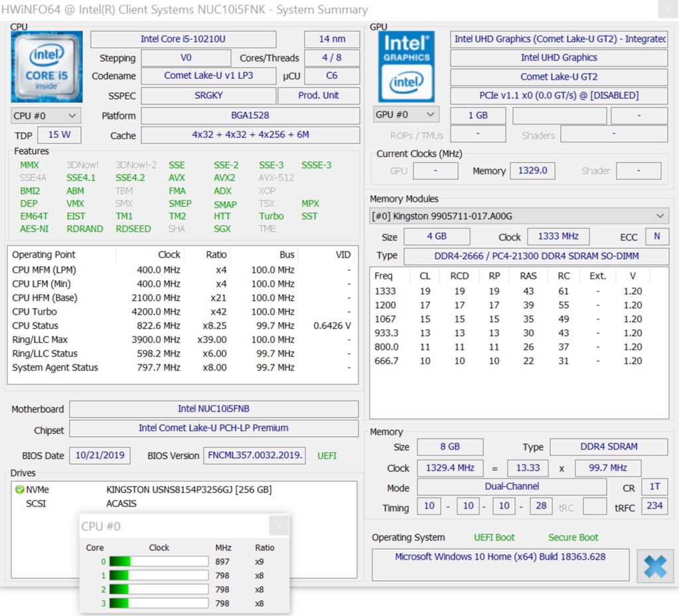
Task: Select the KINGSTON USNS8154P3256GJ drive entry
Action: [x=184, y=489]
